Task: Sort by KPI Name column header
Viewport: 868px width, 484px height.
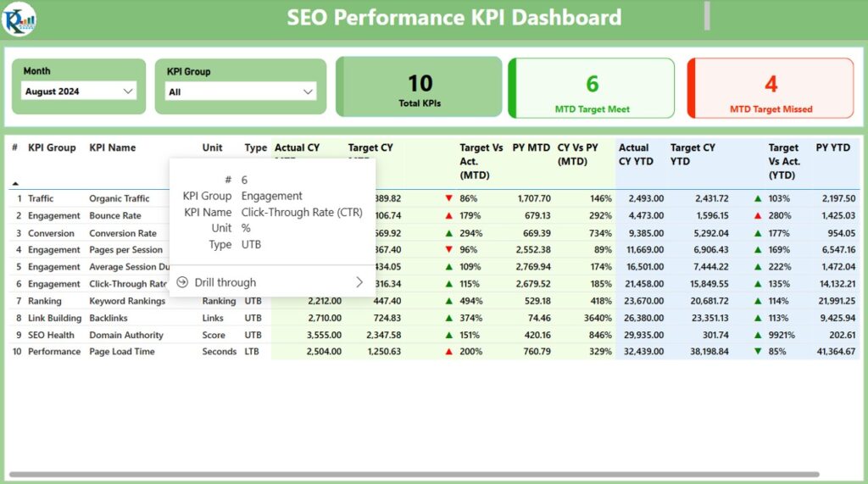Action: tap(113, 147)
